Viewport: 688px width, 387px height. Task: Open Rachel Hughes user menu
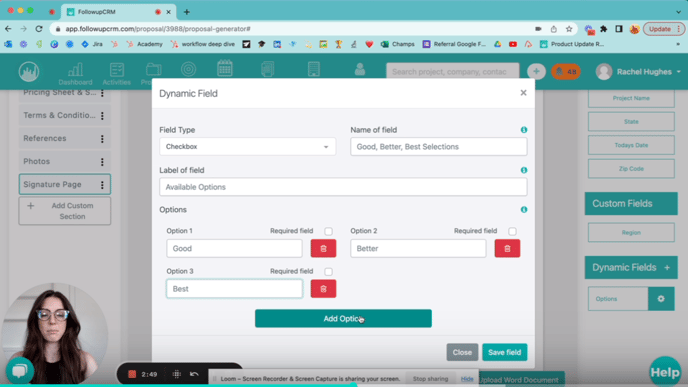638,72
